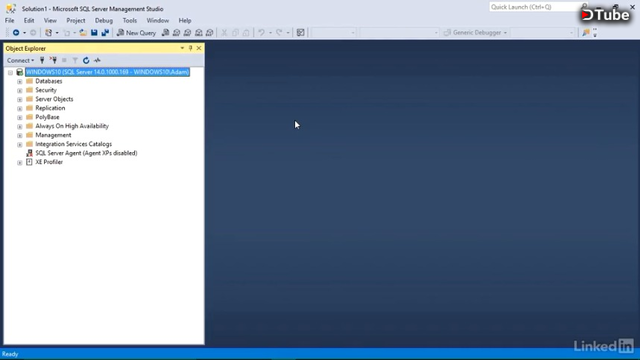The width and height of the screenshot is (640, 360).
Task: Open the File menu
Action: [9, 20]
